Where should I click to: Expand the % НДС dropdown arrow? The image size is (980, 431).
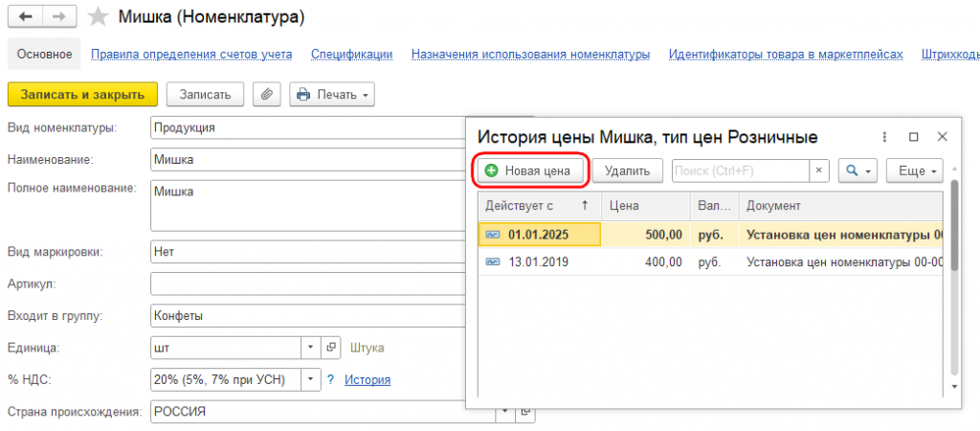tap(311, 379)
